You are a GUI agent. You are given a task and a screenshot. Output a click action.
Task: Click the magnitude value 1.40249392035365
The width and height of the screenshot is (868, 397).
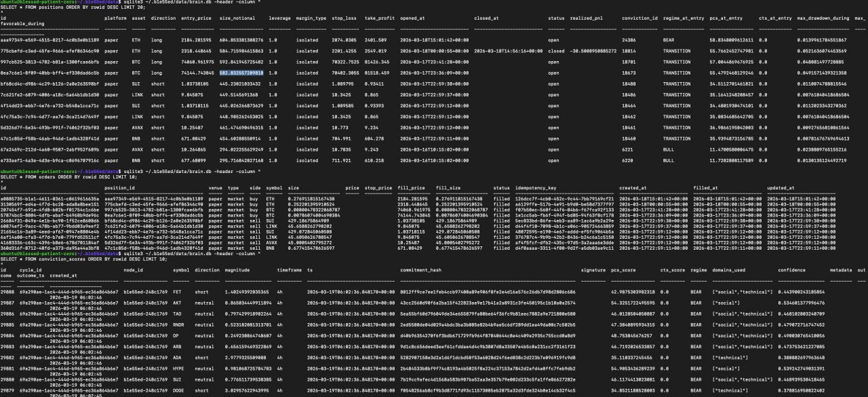click(x=248, y=290)
